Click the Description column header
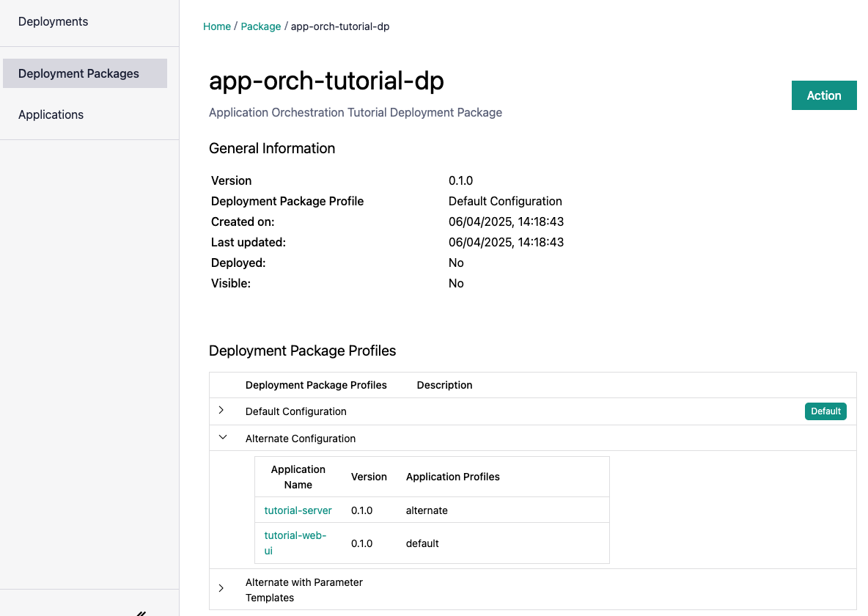Viewport: 868px width, 616px height. 444,385
